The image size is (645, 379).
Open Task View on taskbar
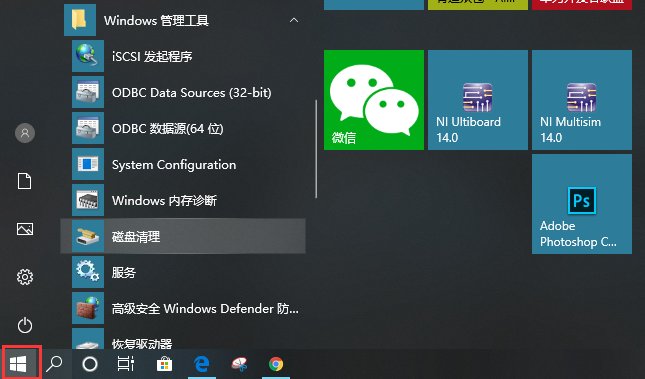(x=125, y=364)
